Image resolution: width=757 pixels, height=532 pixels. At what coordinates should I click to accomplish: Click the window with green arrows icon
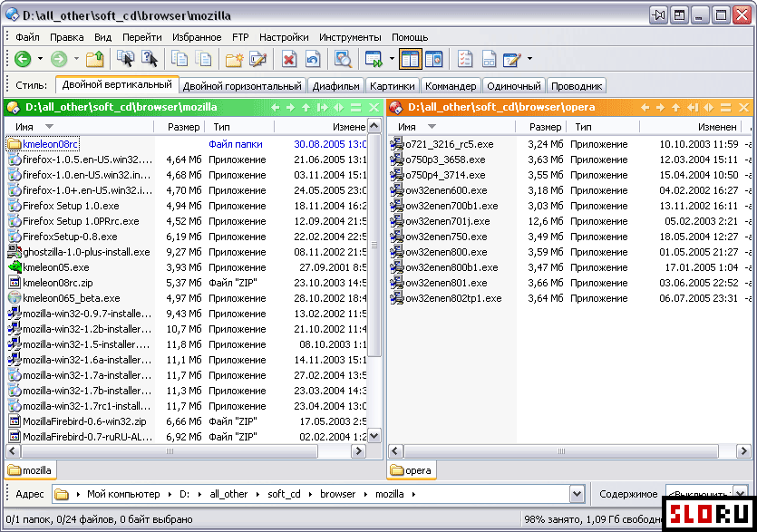(x=374, y=59)
